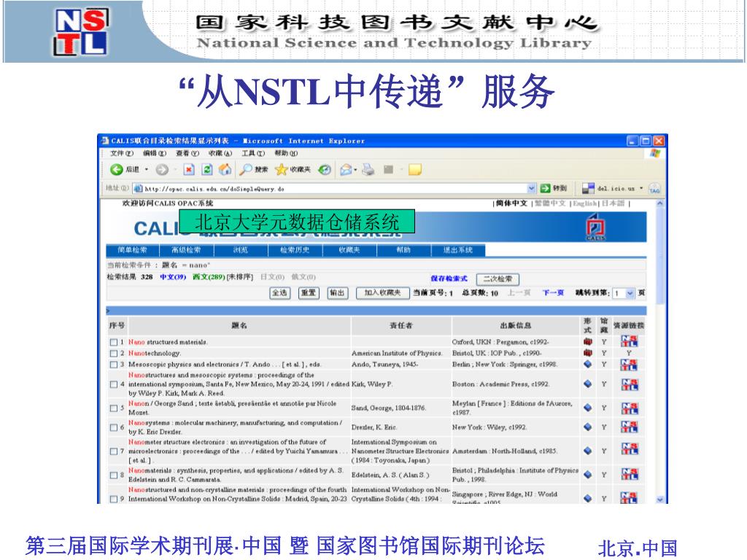Click the TAG icon by del.icio.us
747x560 pixels.
coord(654,189)
